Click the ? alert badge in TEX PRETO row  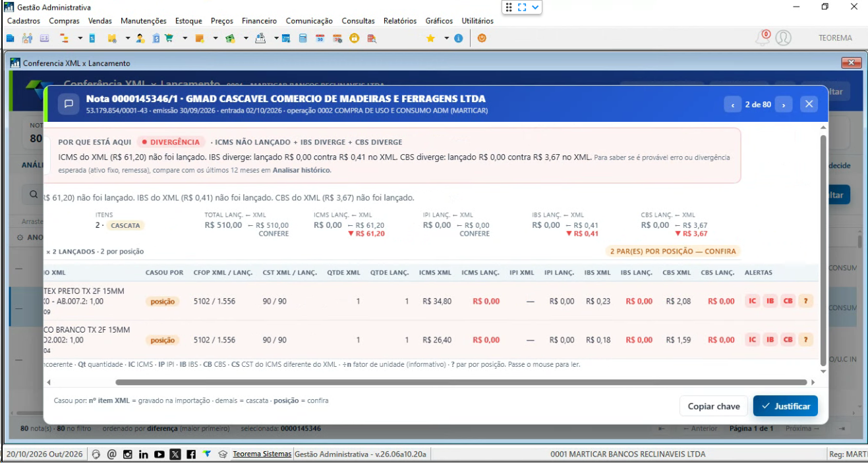805,301
